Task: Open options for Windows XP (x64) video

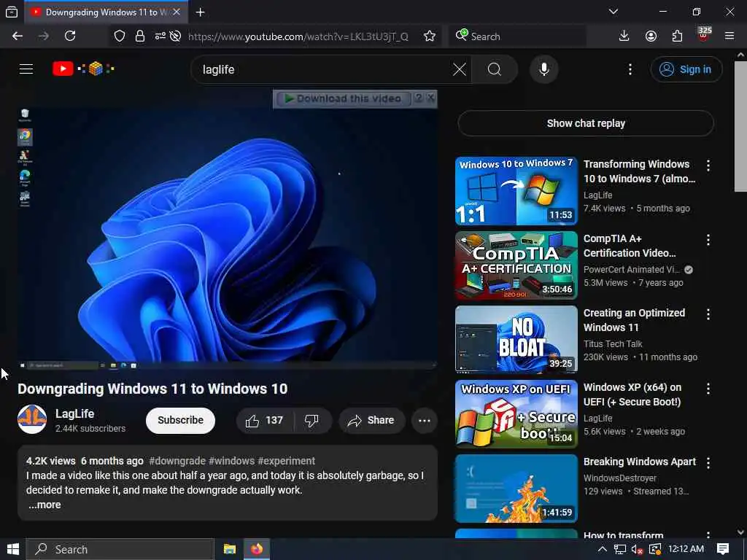Action: pos(708,388)
